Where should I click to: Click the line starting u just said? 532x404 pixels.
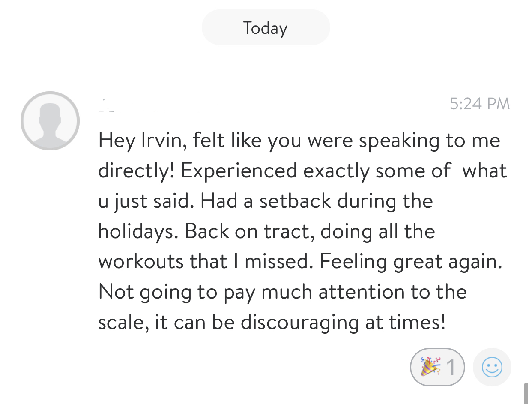coord(266,201)
